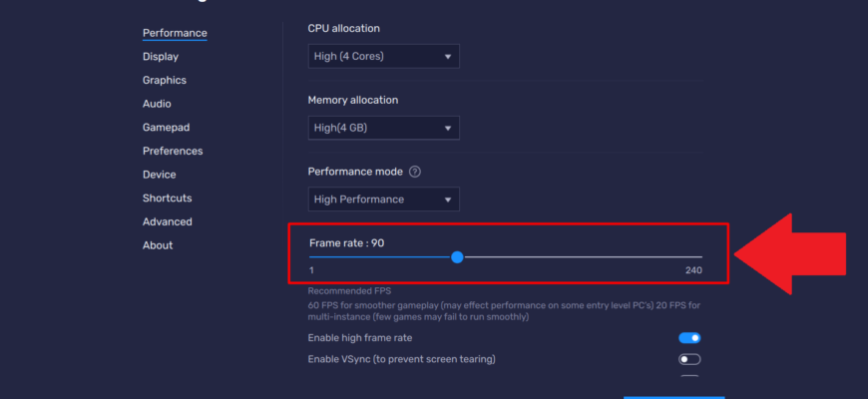Go to the Audio settings tab
Viewport: 868px width, 399px height.
tap(157, 104)
